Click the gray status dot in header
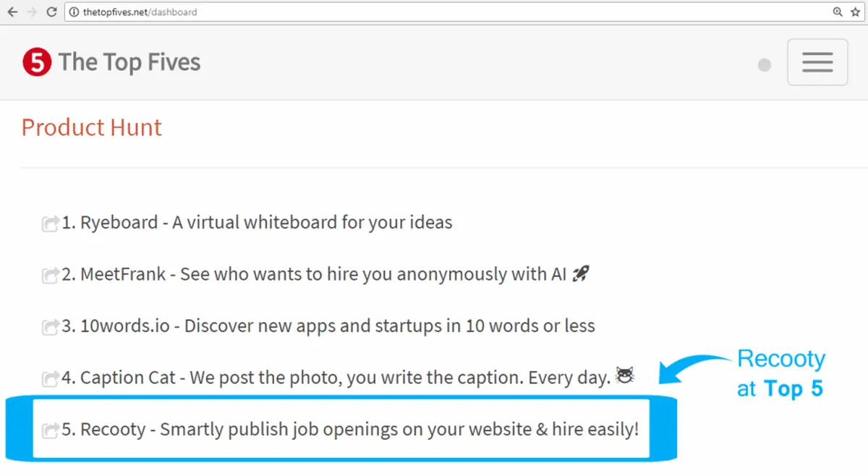This screenshot has height=476, width=868. point(764,65)
